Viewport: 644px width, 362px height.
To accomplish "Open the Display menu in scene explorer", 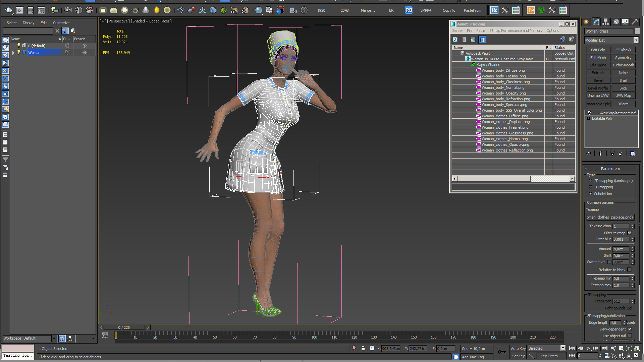I will (29, 23).
